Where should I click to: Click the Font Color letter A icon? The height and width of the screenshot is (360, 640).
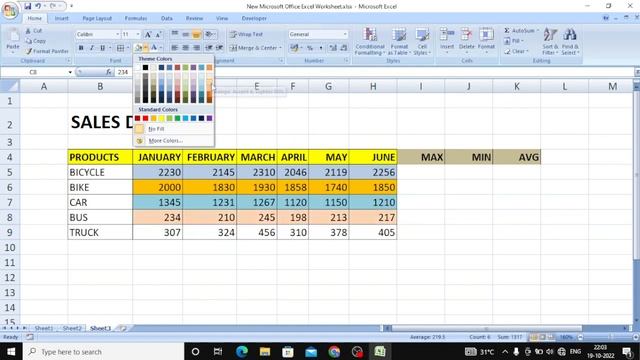click(154, 48)
